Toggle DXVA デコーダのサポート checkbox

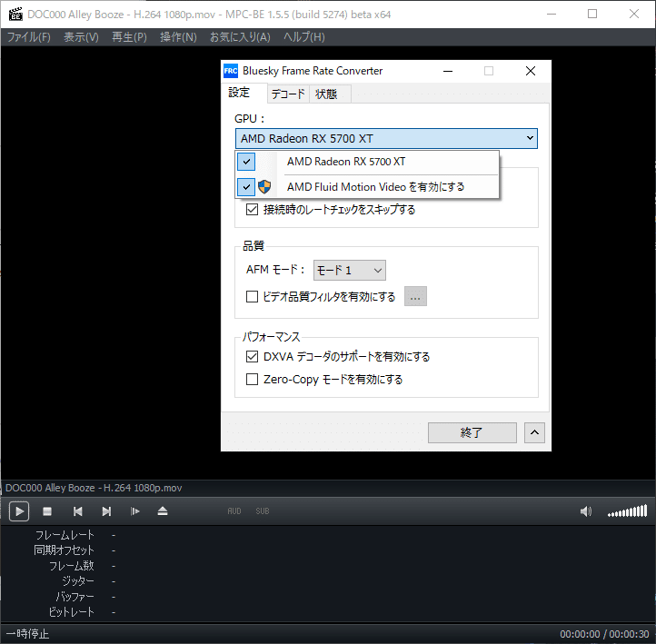[252, 356]
